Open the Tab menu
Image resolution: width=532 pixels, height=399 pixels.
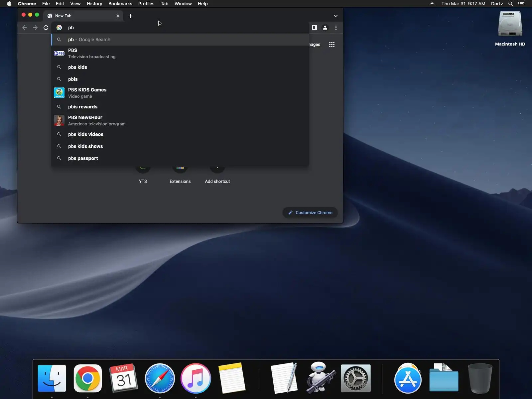tap(164, 4)
